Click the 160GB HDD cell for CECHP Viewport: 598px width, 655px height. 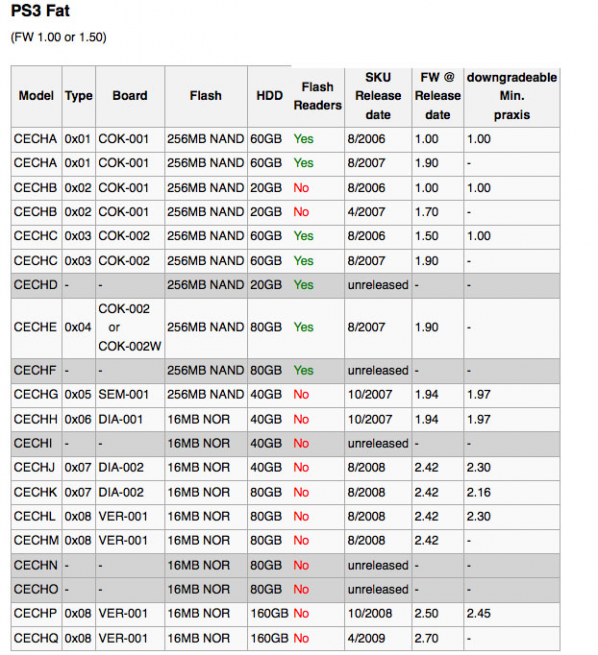click(x=269, y=613)
